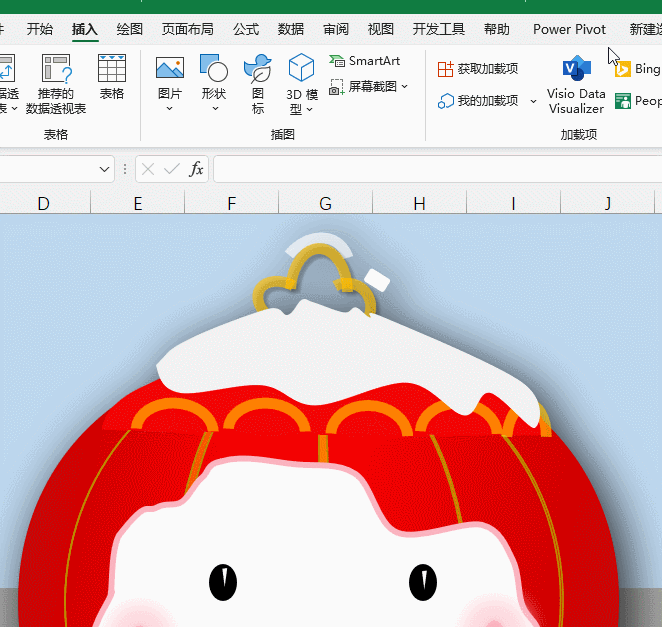This screenshot has width=662, height=627.
Task: Expand the 图片 dropdown arrow
Action: [170, 109]
